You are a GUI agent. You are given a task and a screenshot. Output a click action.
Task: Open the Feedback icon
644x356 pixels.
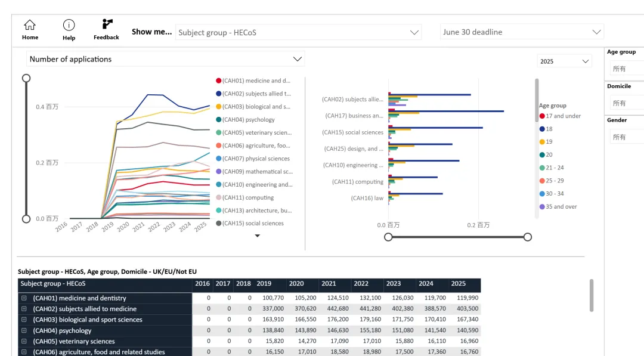(x=107, y=24)
